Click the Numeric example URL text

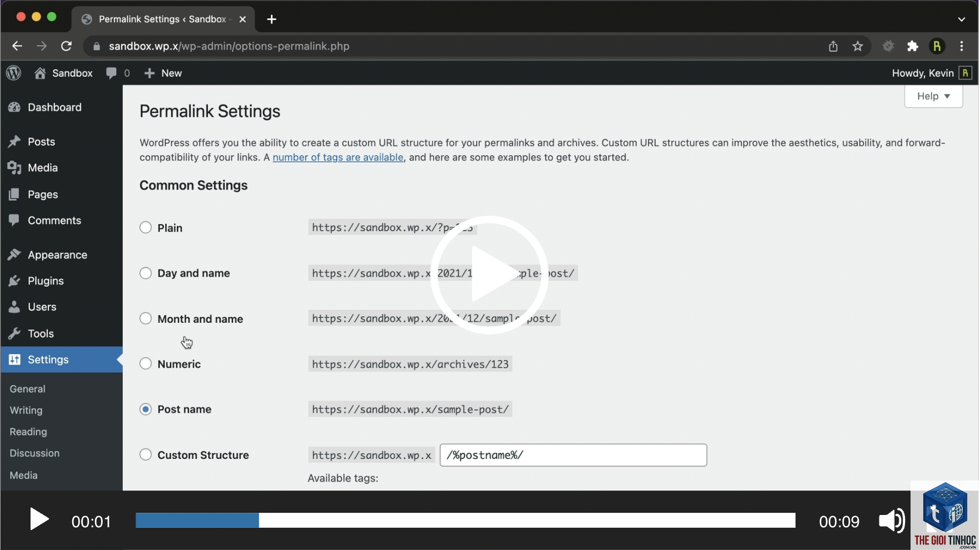[x=410, y=364]
